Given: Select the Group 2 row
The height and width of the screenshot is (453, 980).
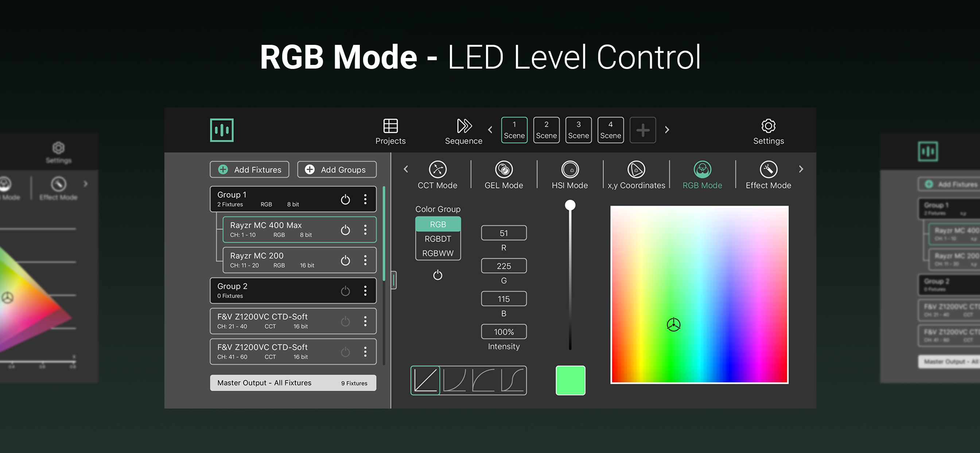Looking at the screenshot, I should [x=293, y=290].
